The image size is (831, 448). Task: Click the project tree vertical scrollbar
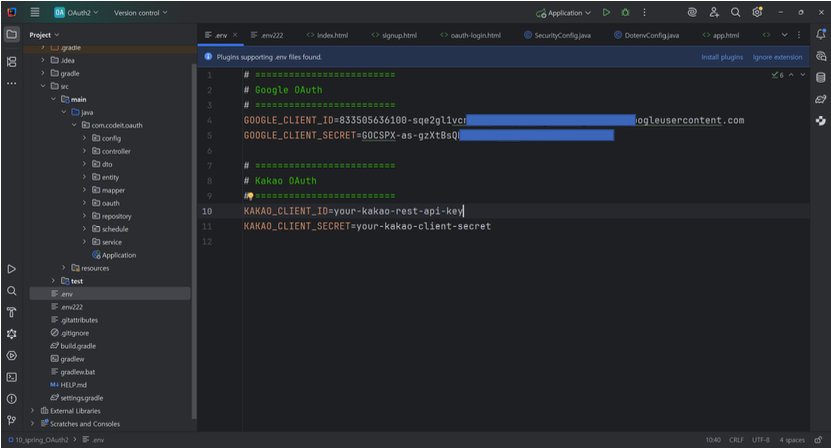click(193, 241)
